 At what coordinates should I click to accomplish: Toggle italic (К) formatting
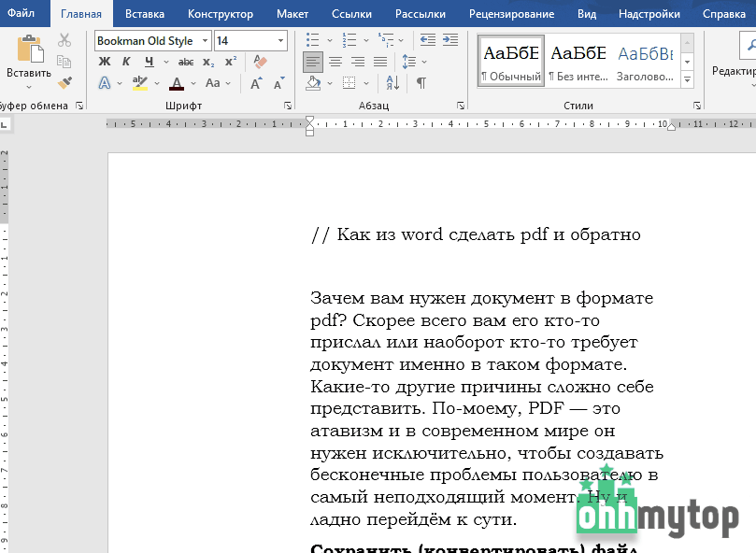[126, 62]
